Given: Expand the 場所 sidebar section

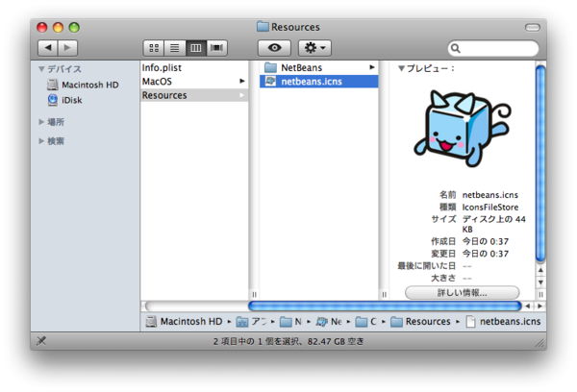Looking at the screenshot, I should (41, 122).
